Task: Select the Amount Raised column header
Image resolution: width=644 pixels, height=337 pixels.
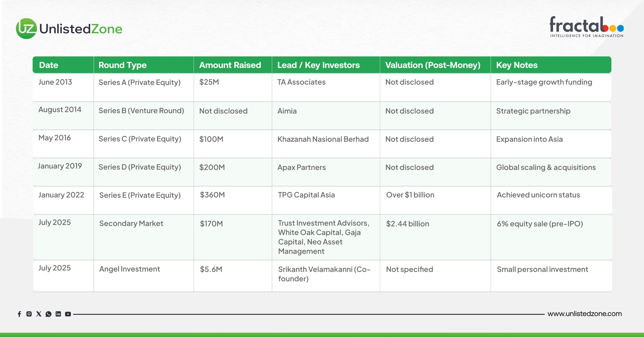Action: click(230, 65)
